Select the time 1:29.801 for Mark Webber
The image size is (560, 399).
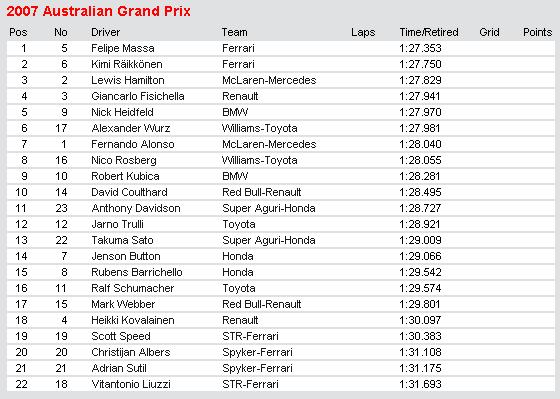(x=420, y=304)
